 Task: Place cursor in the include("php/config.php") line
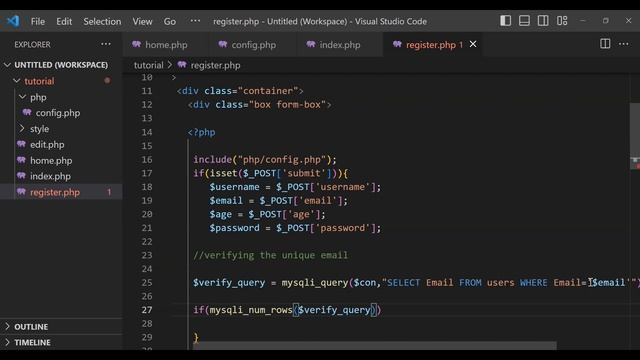[x=265, y=160]
